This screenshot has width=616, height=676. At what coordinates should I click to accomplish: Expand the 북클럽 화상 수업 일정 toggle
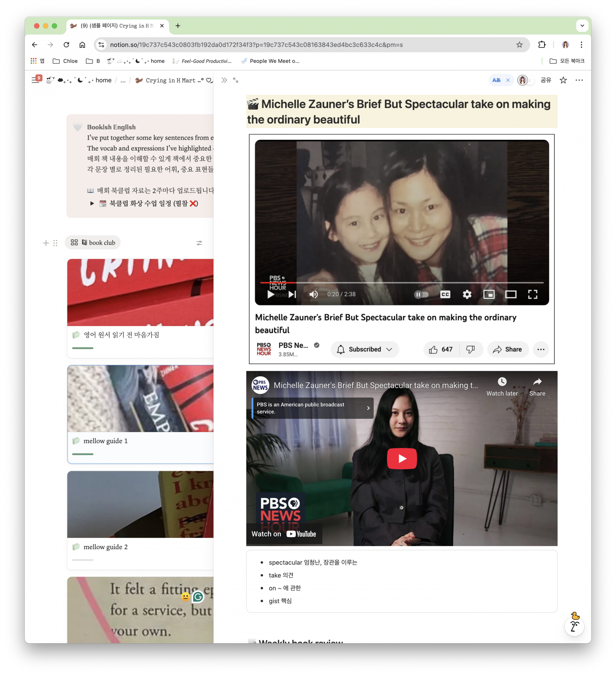point(92,204)
